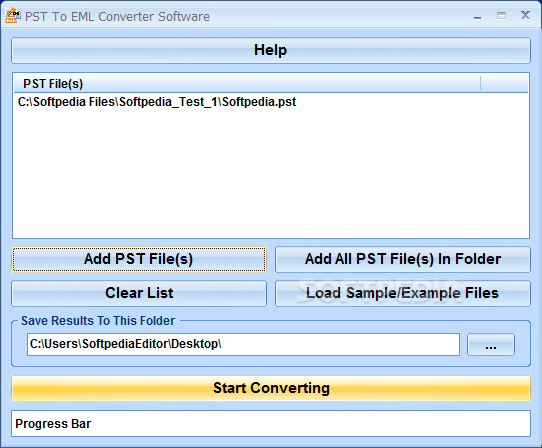Viewport: 542px width, 448px height.
Task: Click the PST File(s) column header
Action: click(247, 84)
